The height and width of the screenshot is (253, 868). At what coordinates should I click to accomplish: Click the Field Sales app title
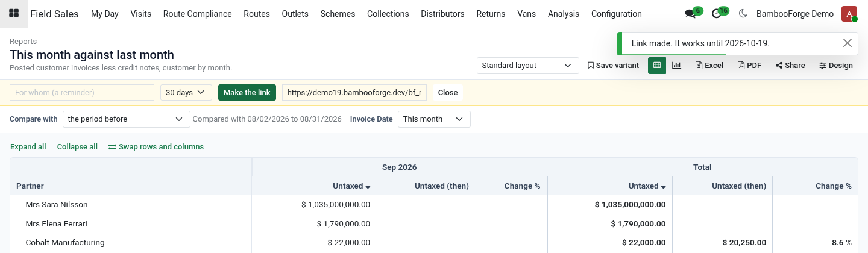(54, 14)
